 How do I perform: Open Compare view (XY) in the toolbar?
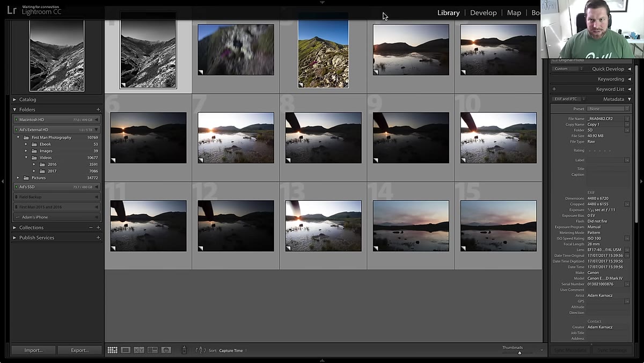pos(139,350)
